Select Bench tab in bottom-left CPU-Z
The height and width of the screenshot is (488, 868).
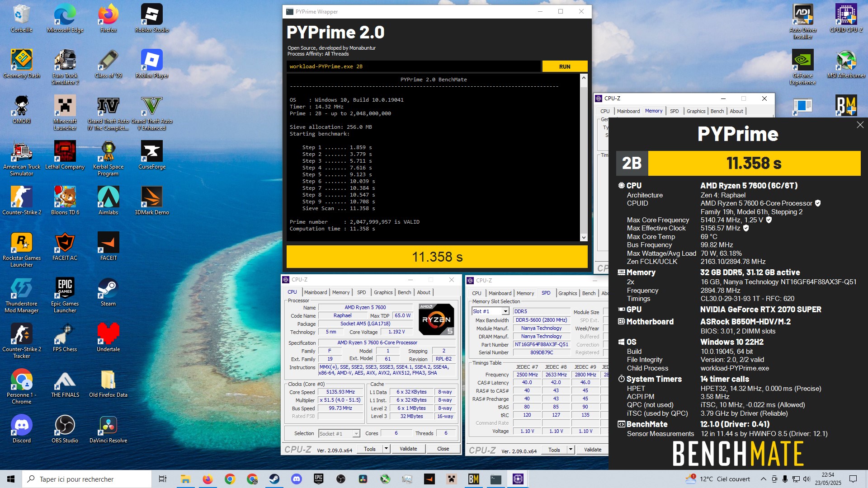404,292
